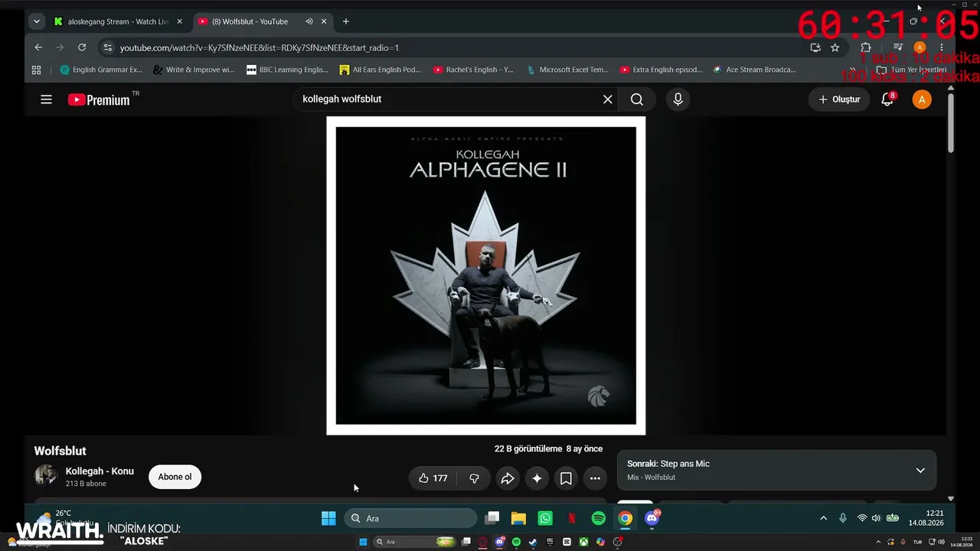This screenshot has width=980, height=551.
Task: Open Netflix from the taskbar
Action: tap(571, 518)
